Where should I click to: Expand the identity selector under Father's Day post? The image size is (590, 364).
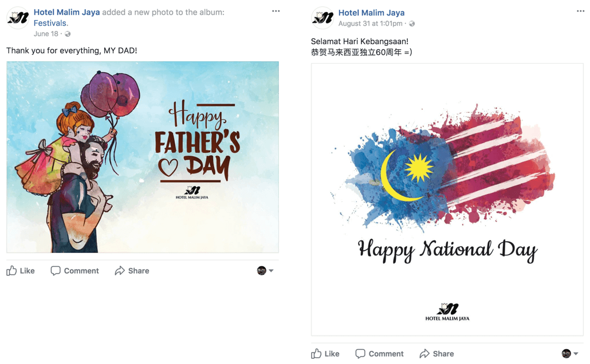pos(265,270)
